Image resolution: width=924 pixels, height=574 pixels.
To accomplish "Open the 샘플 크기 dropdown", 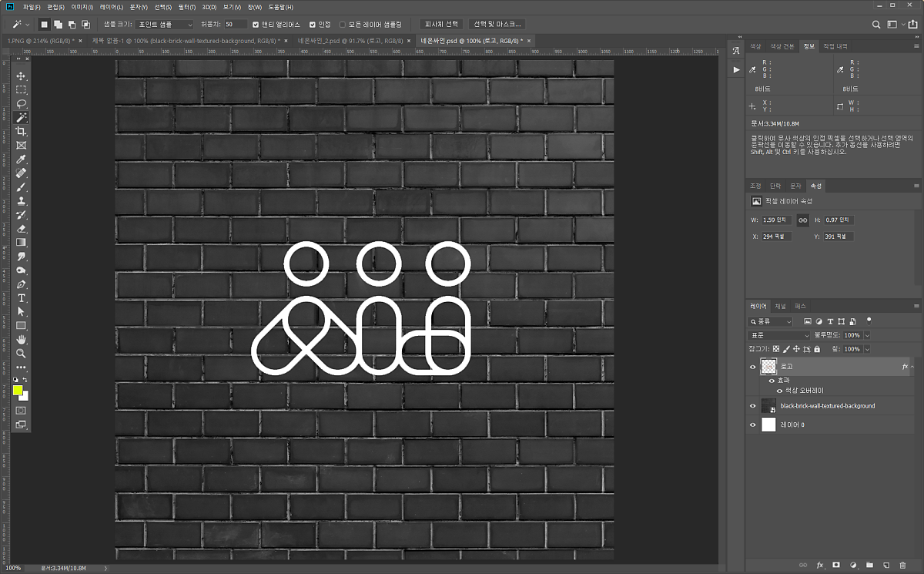I will click(x=165, y=25).
